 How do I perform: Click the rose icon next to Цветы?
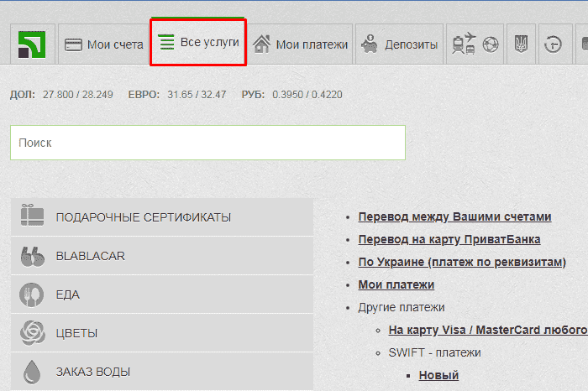click(32, 333)
